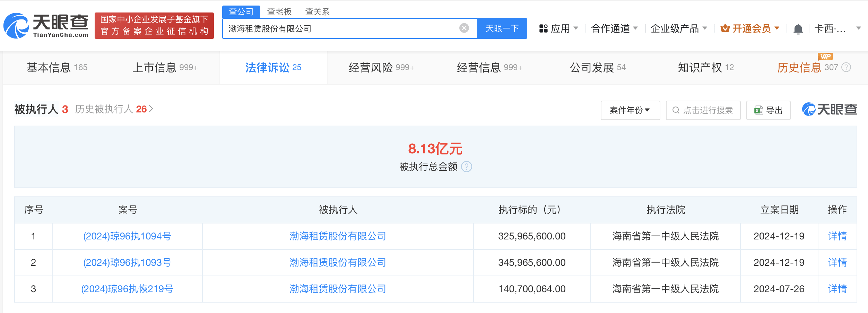The width and height of the screenshot is (868, 313).
Task: Open the 经营信息 tab
Action: pyautogui.click(x=489, y=67)
